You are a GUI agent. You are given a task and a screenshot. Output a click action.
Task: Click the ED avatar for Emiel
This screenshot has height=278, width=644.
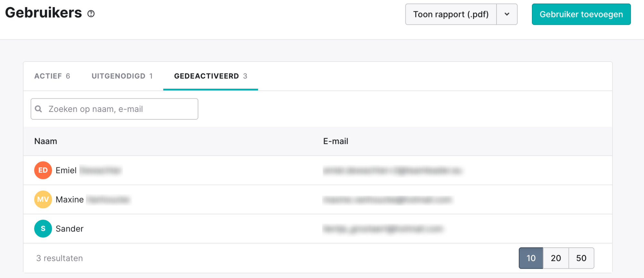tap(43, 170)
